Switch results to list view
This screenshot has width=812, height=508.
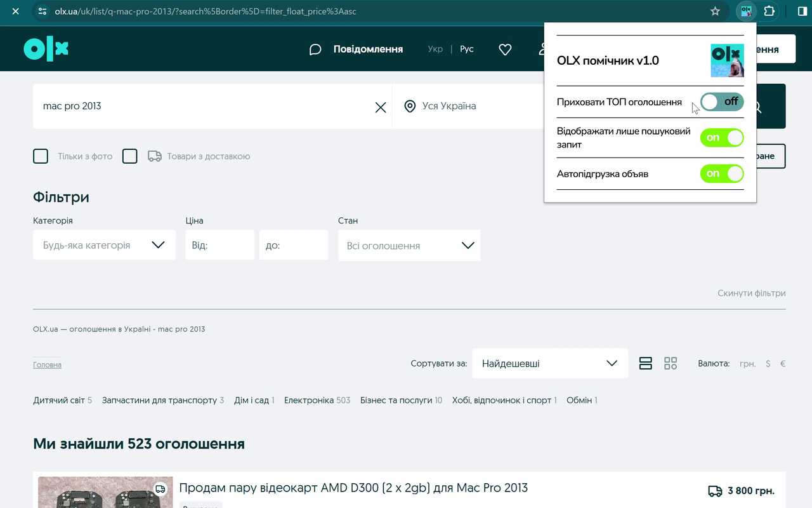[x=645, y=363]
